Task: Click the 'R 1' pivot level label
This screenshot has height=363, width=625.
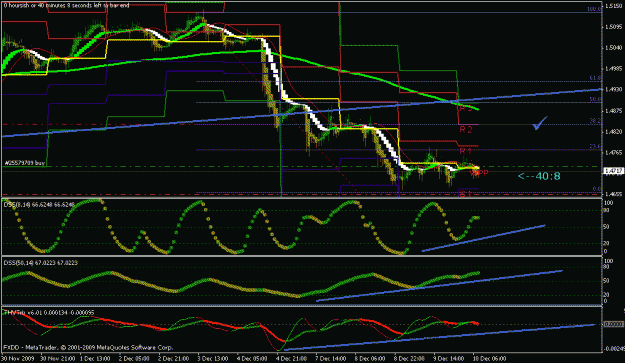Action: 466,151
